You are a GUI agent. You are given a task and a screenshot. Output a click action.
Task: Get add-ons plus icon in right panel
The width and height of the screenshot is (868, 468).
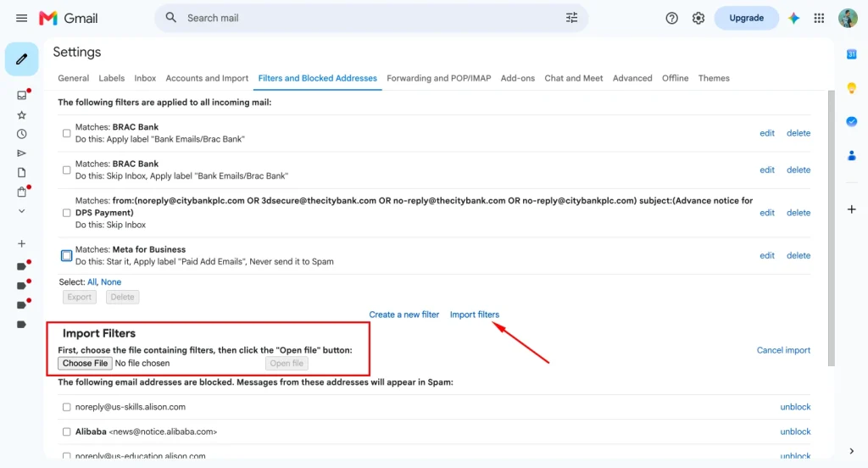(x=851, y=209)
